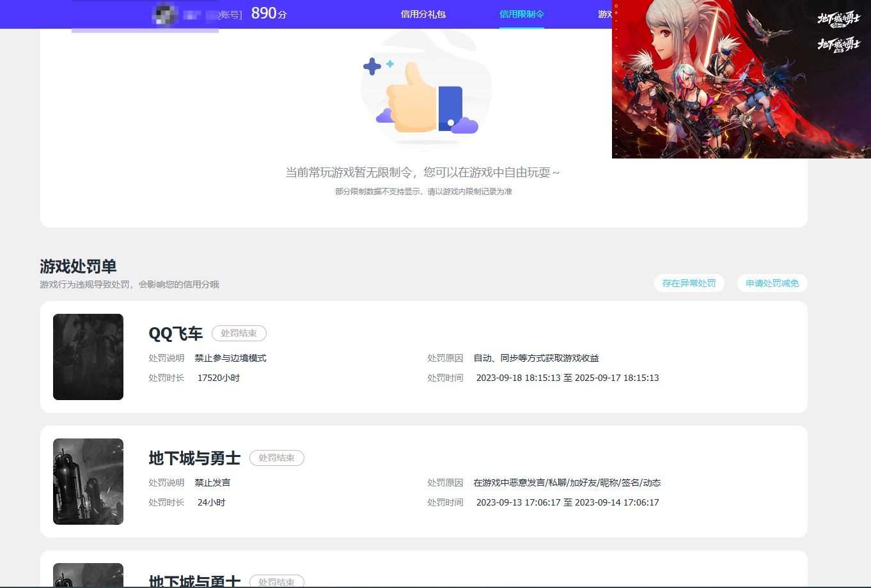The height and width of the screenshot is (588, 871).
Task: Click the 17520小时 penalty duration
Action: [219, 378]
